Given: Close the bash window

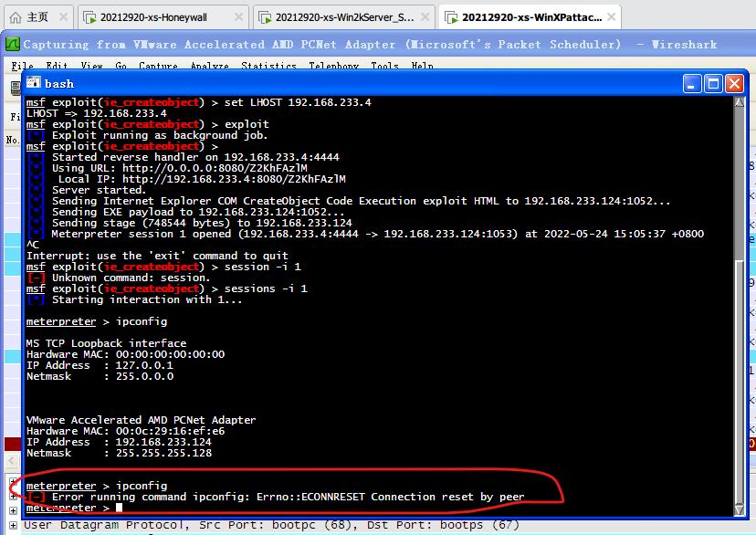Looking at the screenshot, I should [734, 84].
